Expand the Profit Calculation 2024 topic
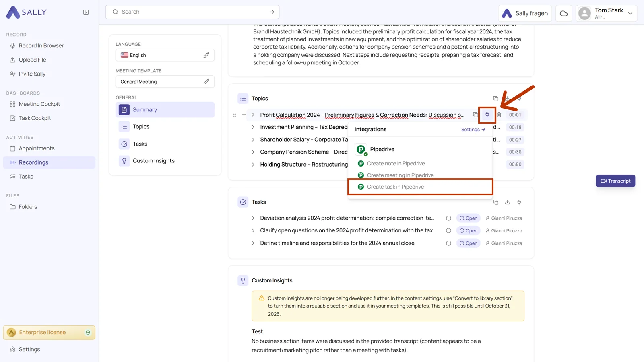The height and width of the screenshot is (362, 644). click(x=253, y=115)
